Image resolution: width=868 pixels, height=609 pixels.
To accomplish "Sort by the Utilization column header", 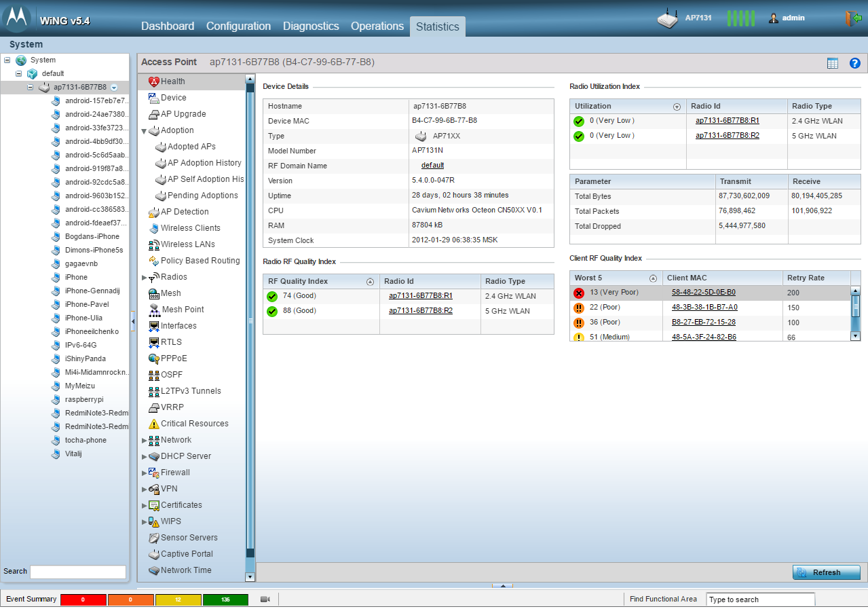I will [628, 107].
